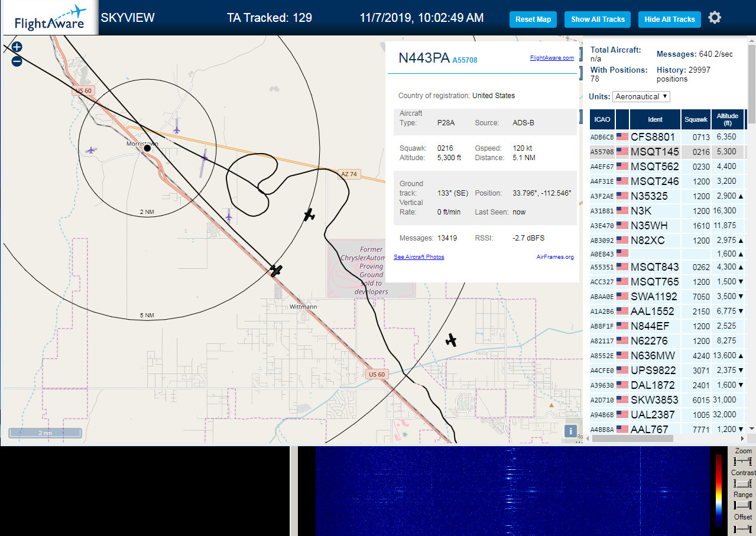Click the N443PA registration heading

coord(424,57)
